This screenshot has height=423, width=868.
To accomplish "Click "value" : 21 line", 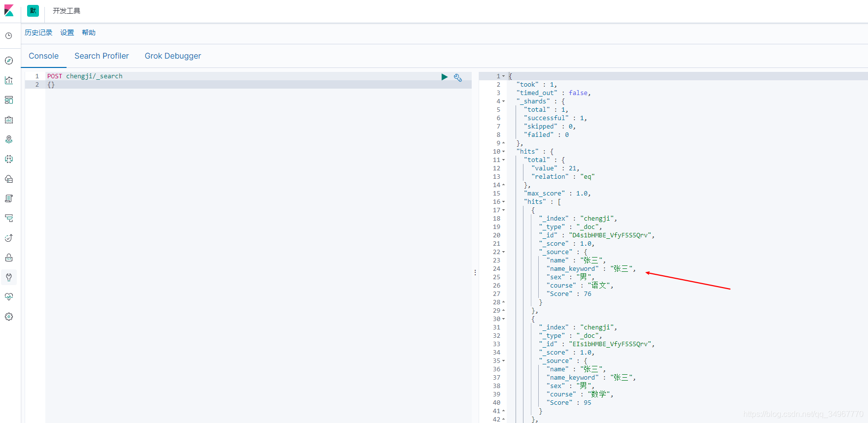I will tap(556, 168).
